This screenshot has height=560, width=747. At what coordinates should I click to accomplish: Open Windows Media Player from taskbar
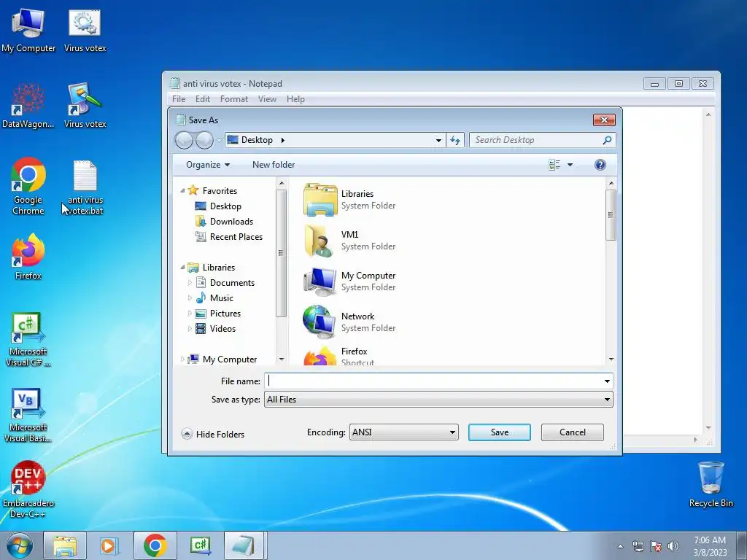109,545
